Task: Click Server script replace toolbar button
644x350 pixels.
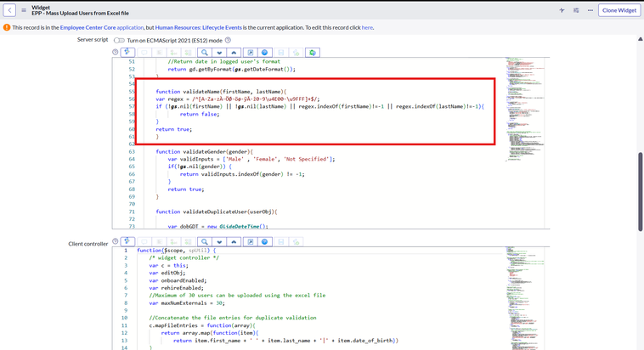Action: pyautogui.click(x=173, y=52)
